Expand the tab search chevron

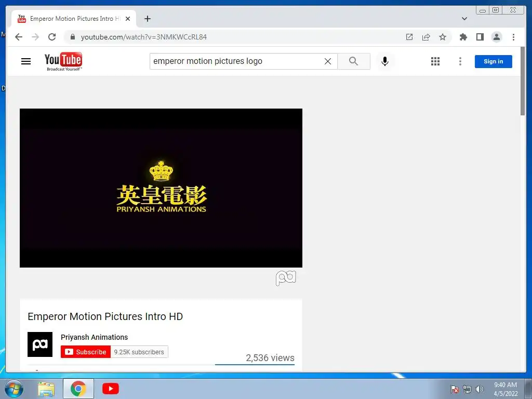pos(464,19)
